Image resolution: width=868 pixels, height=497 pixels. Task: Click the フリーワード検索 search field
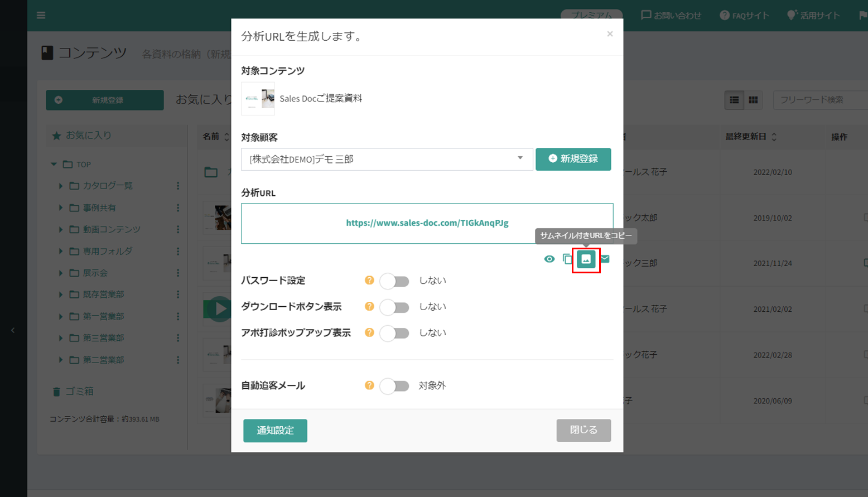pyautogui.click(x=819, y=100)
